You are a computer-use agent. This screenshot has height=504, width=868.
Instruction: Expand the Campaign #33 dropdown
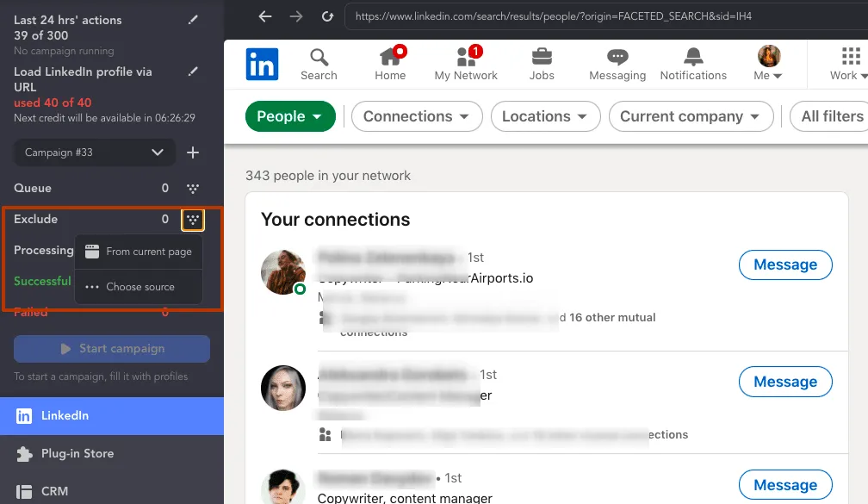pyautogui.click(x=94, y=152)
